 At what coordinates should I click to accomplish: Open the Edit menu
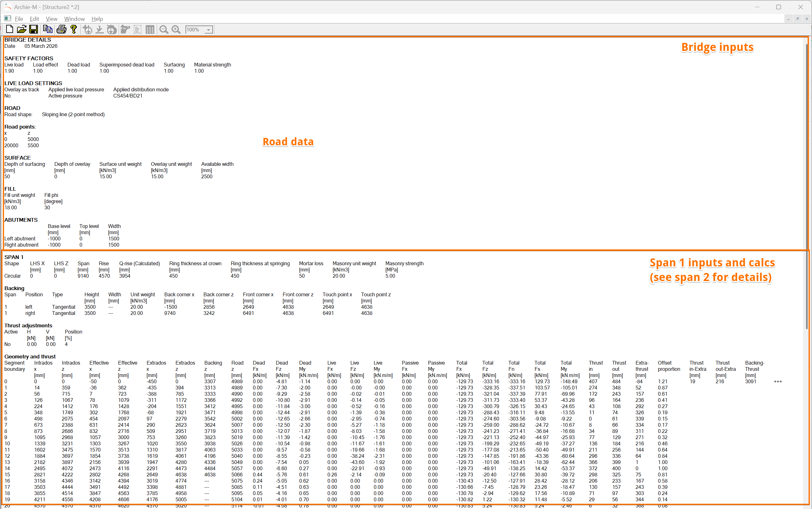[34, 19]
